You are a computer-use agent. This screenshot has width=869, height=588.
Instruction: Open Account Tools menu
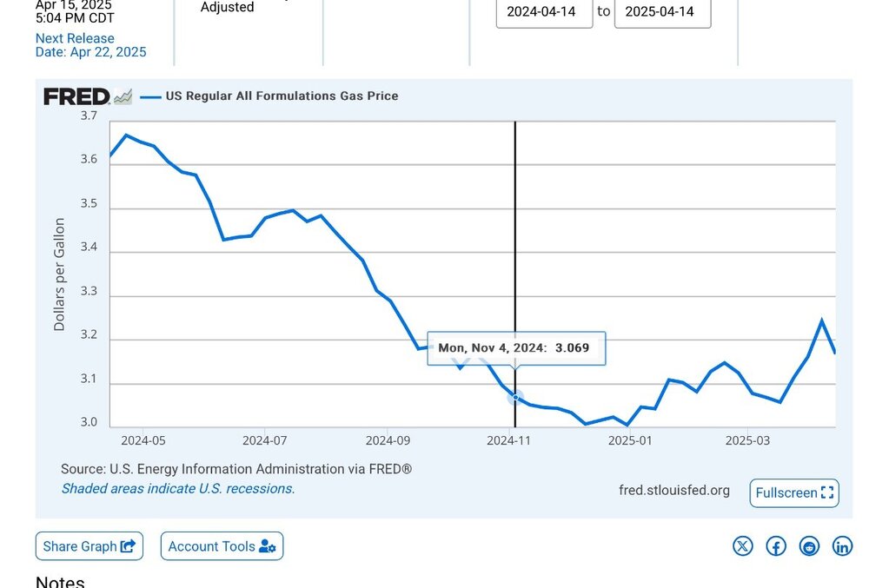[x=222, y=546]
